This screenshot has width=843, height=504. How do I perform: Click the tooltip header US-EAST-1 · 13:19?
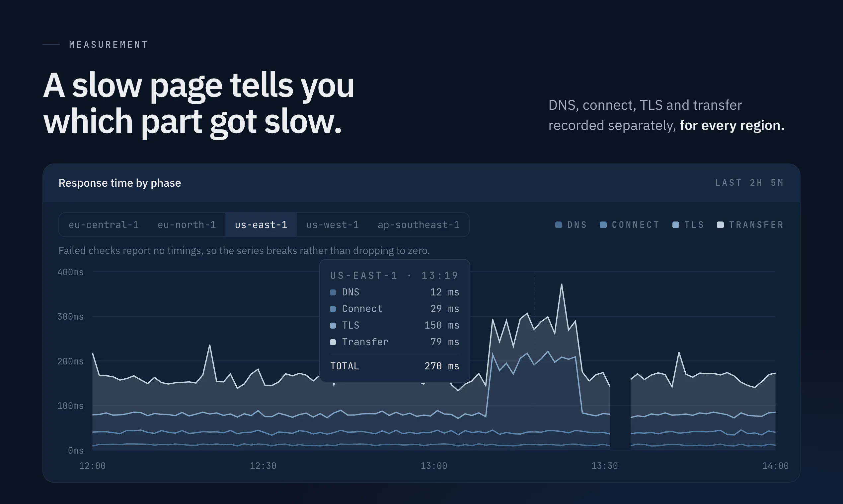(394, 276)
